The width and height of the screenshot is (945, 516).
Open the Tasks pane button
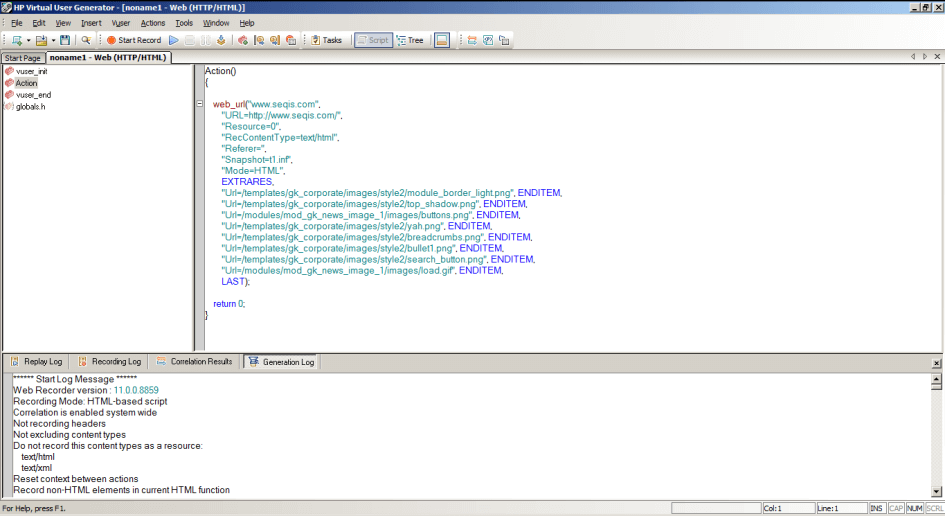pos(326,40)
